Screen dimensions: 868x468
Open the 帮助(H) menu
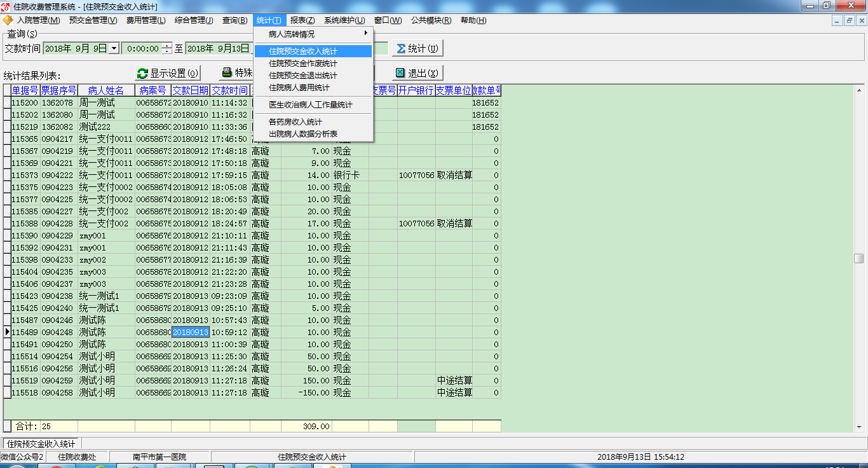click(x=473, y=20)
